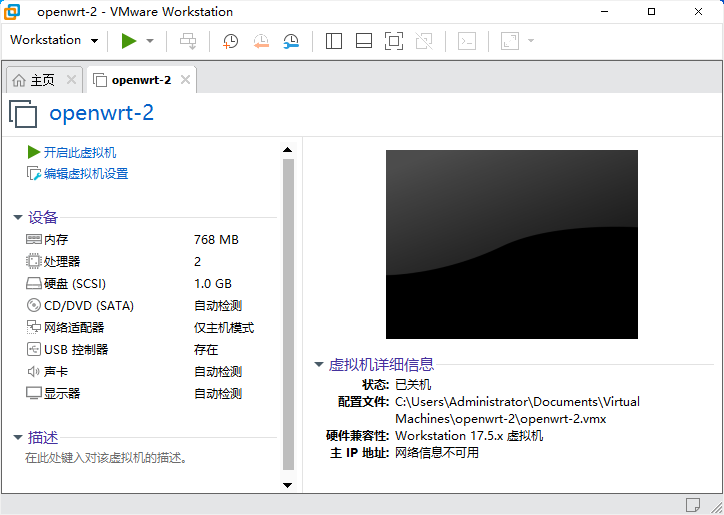
Task: Collapse the 虚拟机详细信息 section
Action: click(x=318, y=364)
